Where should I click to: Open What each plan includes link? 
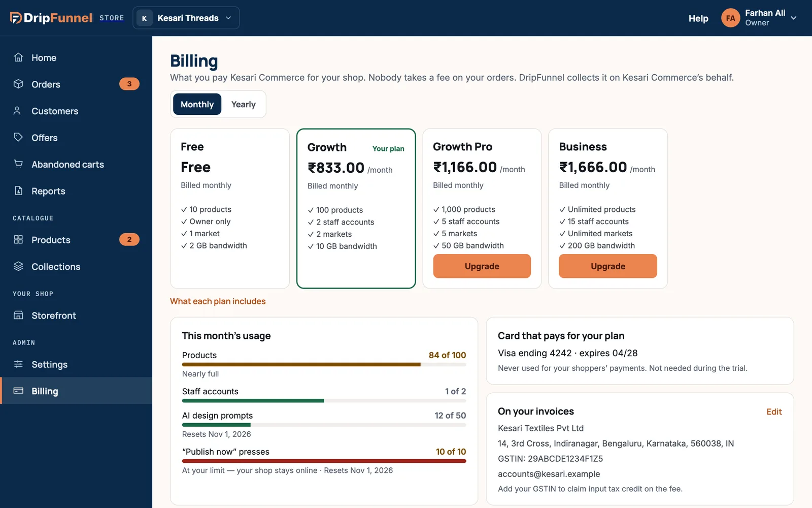point(218,301)
